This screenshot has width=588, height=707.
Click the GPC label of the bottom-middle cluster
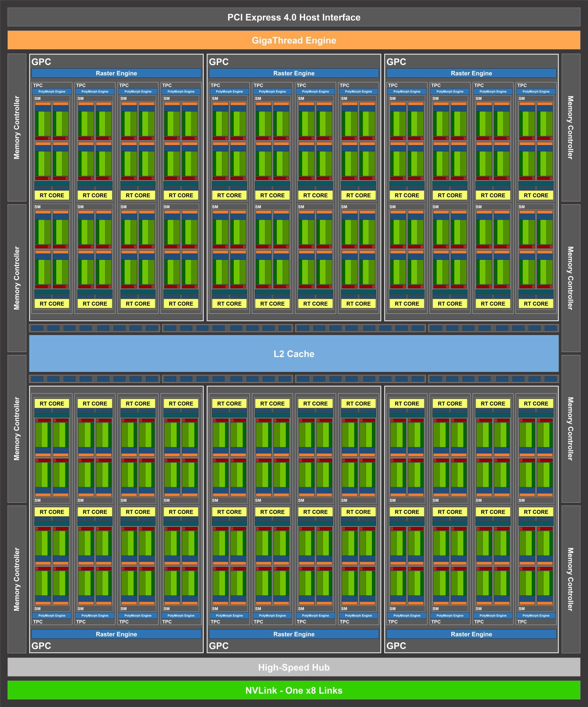pos(219,646)
